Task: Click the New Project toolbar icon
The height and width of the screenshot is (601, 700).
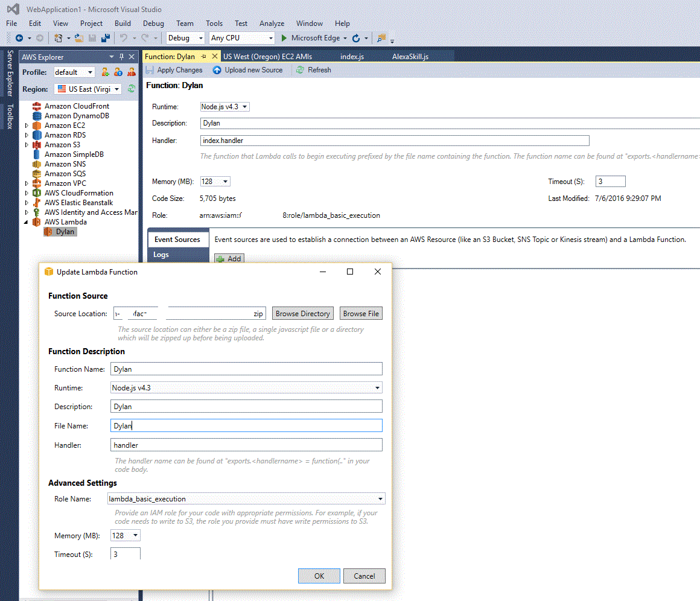Action: coord(58,39)
